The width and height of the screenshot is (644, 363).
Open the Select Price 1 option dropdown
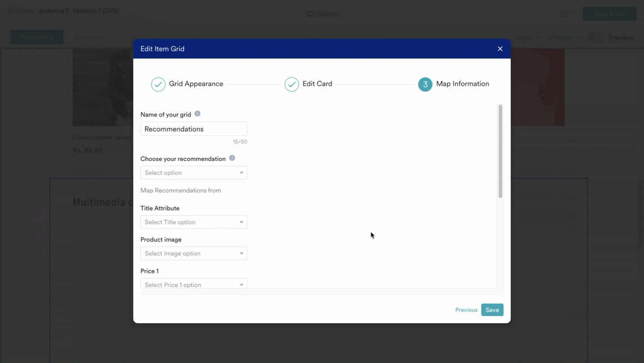pyautogui.click(x=194, y=284)
